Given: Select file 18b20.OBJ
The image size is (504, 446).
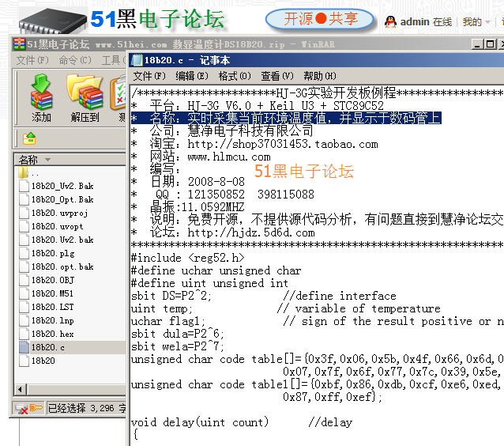Looking at the screenshot, I should point(47,280).
